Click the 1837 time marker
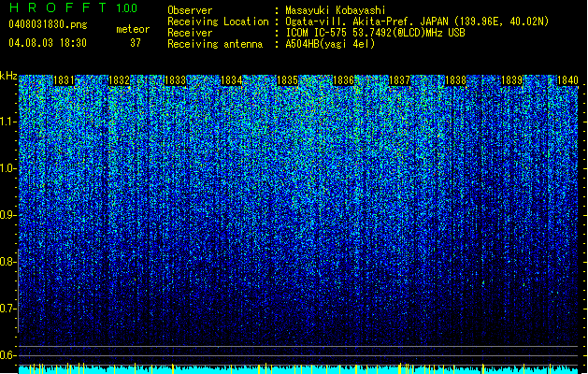The image size is (588, 374). coord(400,80)
